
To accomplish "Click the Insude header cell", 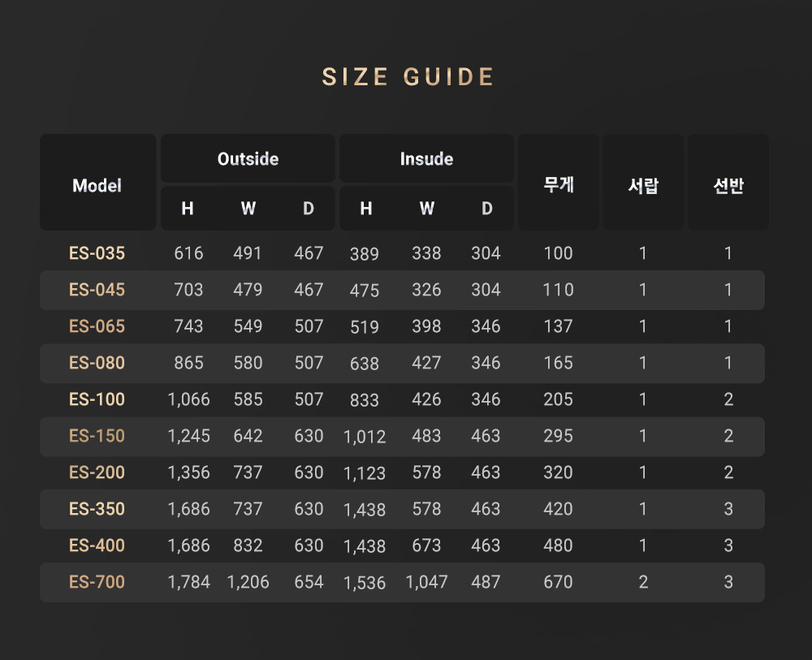I will point(426,159).
